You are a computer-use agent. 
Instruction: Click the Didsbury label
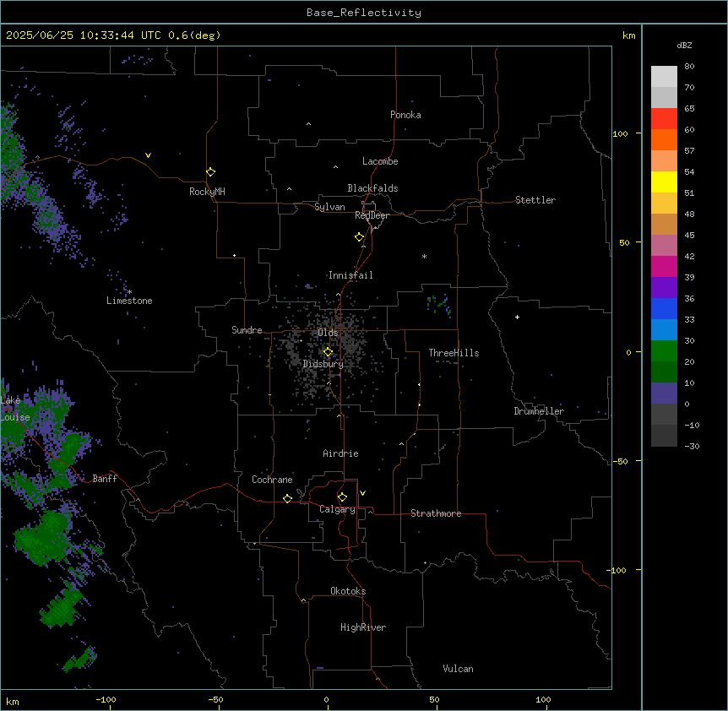(323, 364)
